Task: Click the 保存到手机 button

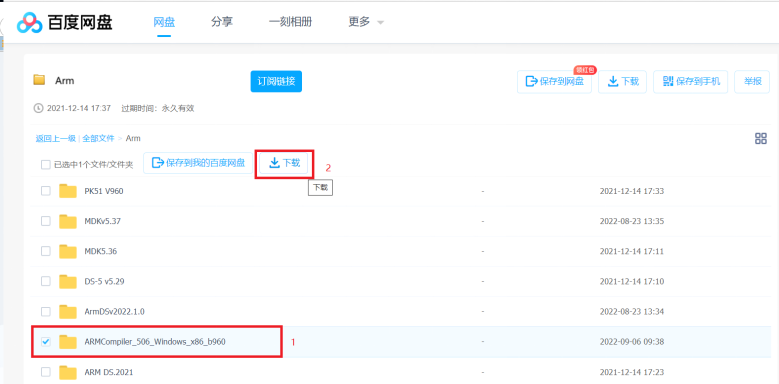Action: (x=691, y=81)
